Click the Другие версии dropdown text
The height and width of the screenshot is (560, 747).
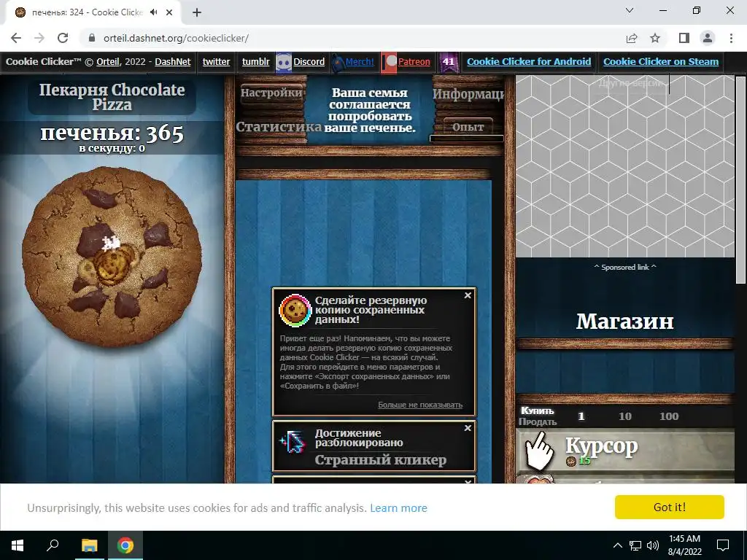631,84
